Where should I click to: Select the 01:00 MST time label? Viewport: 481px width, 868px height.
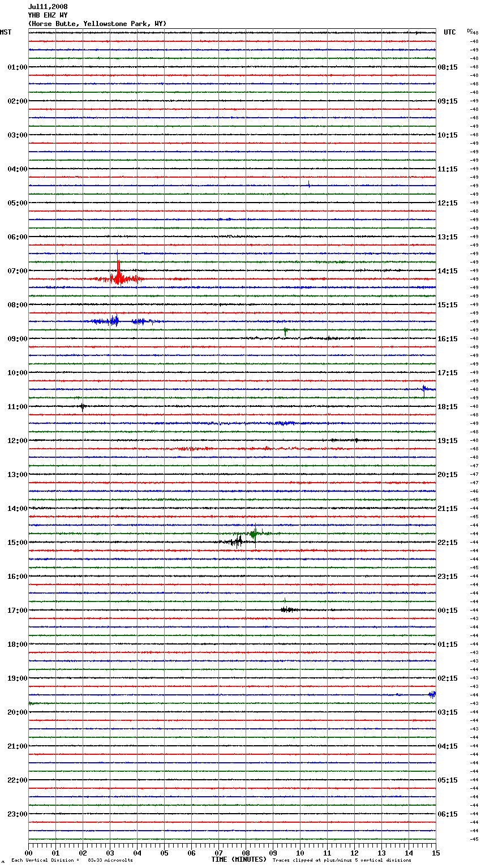click(18, 67)
